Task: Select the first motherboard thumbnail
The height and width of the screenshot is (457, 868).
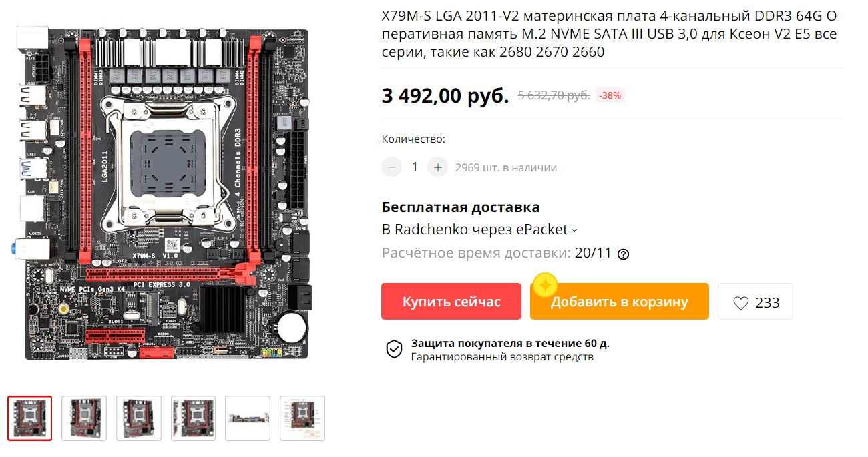Action: coord(29,418)
